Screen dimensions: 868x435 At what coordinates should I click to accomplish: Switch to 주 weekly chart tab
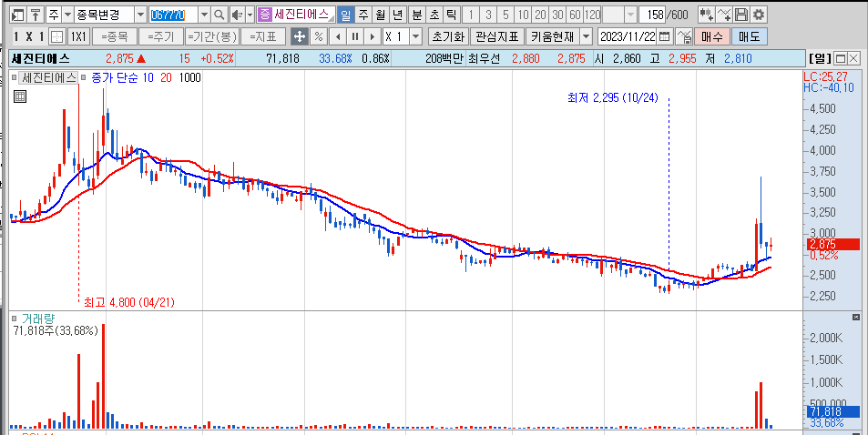(363, 15)
